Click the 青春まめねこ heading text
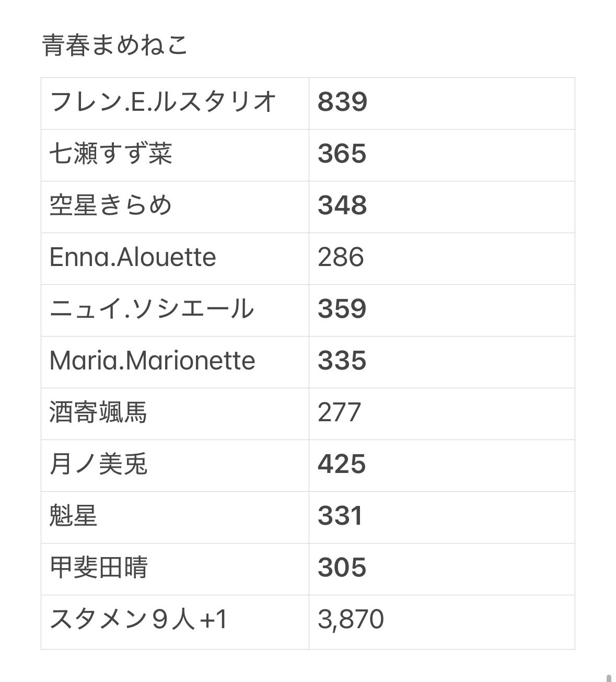This screenshot has width=616, height=682. [115, 45]
